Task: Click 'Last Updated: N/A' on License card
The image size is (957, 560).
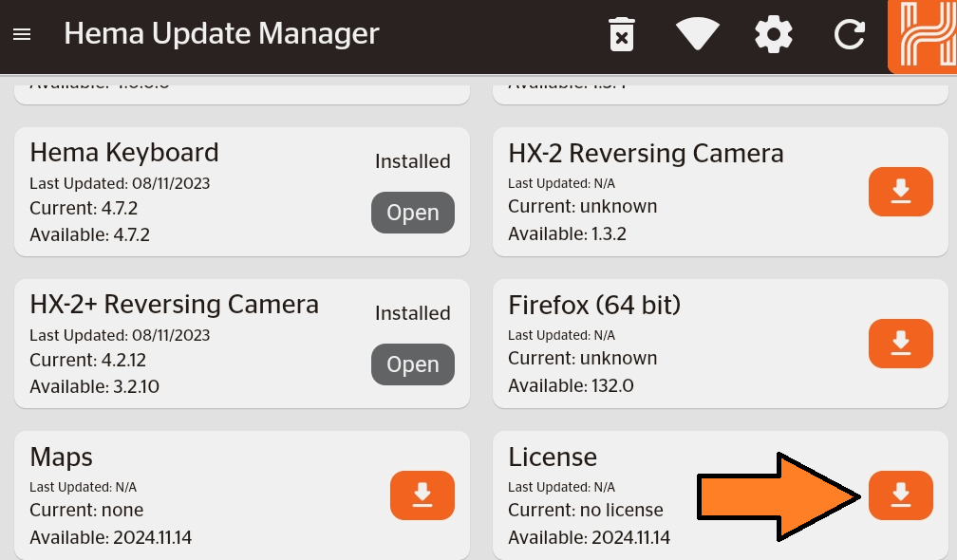Action: tap(561, 488)
